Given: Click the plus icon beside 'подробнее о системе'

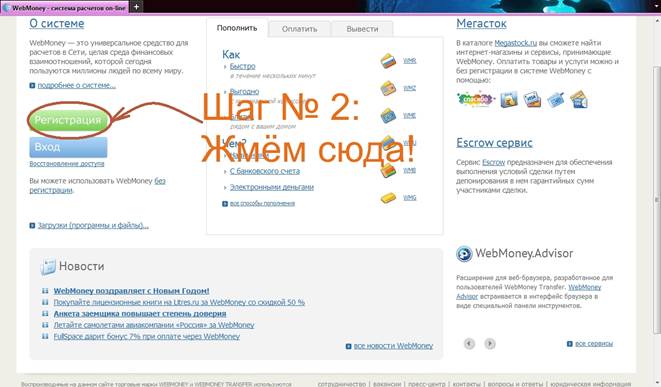Looking at the screenshot, I should (x=32, y=86).
